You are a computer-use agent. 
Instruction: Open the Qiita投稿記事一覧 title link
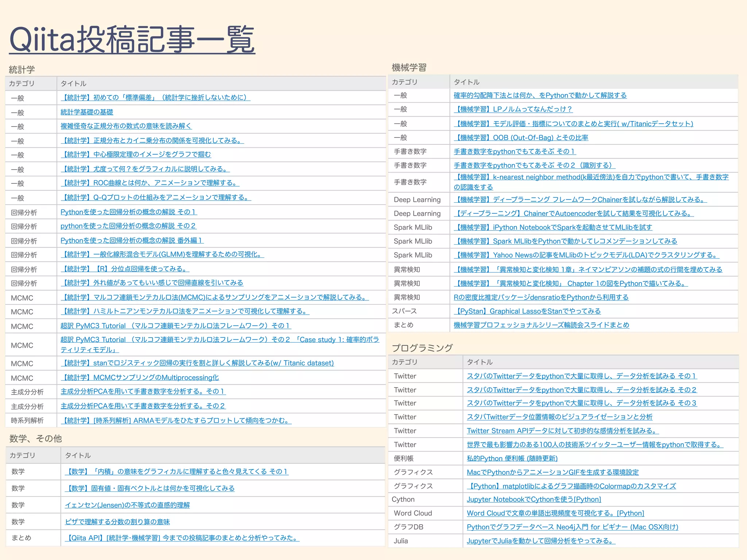coord(132,39)
